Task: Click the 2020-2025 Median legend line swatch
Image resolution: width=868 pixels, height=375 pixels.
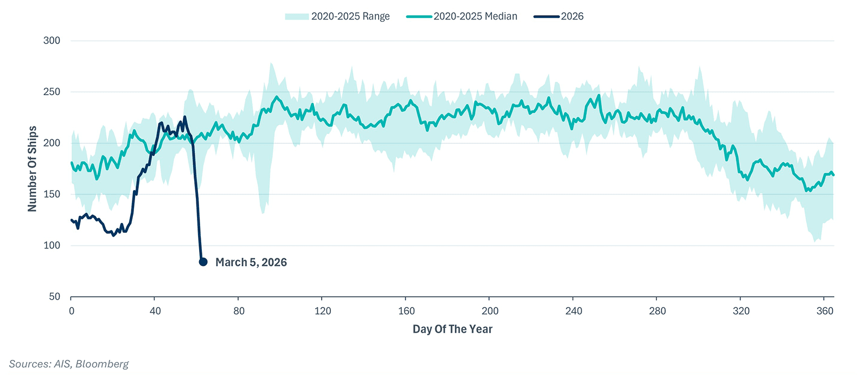Action: point(419,17)
